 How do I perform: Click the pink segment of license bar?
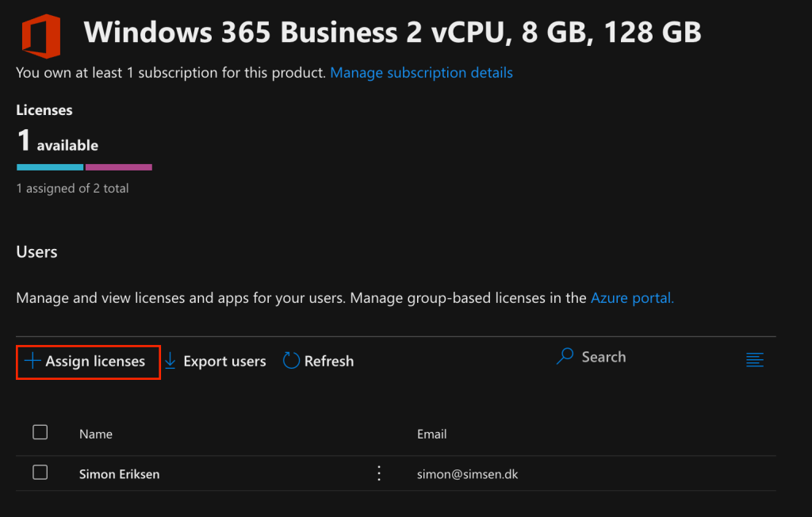118,167
